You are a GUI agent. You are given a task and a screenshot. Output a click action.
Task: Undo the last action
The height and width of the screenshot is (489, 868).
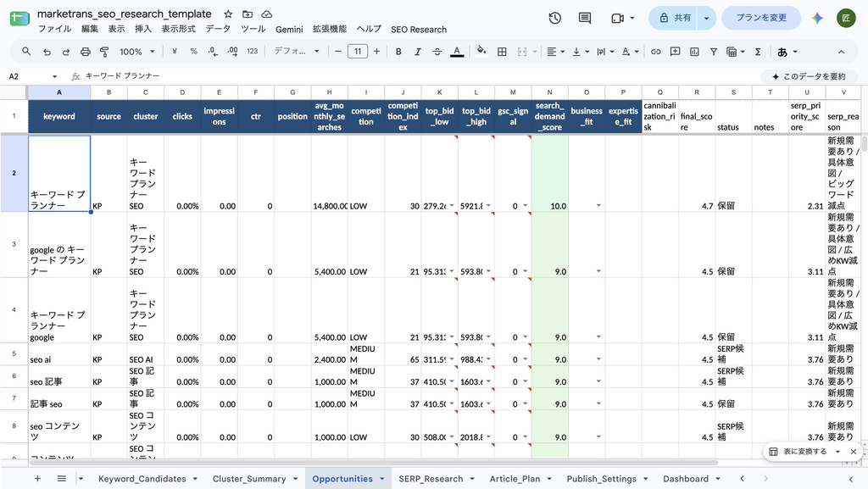pos(47,52)
